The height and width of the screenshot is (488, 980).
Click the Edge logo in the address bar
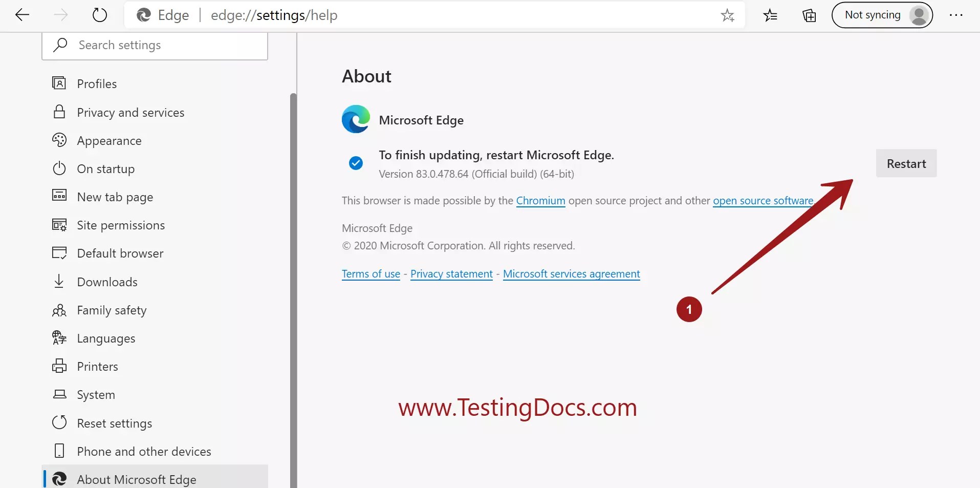(143, 15)
